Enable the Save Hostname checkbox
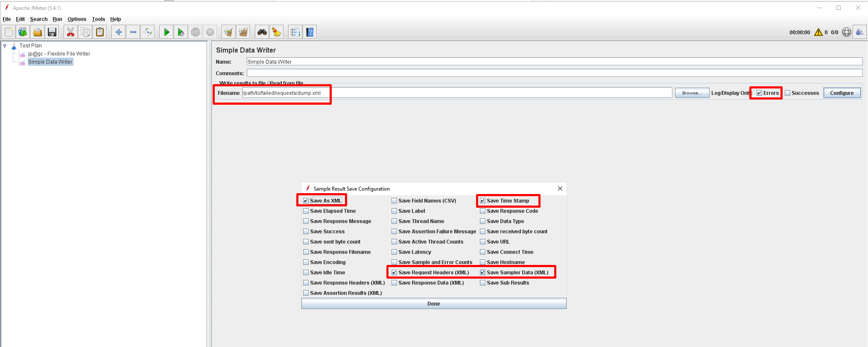This screenshot has width=868, height=347. point(482,262)
